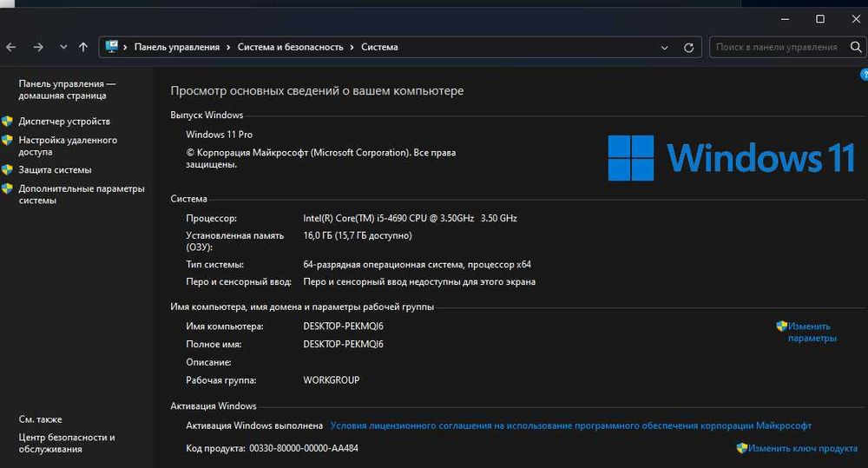Expand chevron after Система и безопасность breadcrumb
Image resolution: width=868 pixels, height=468 pixels.
coord(352,48)
